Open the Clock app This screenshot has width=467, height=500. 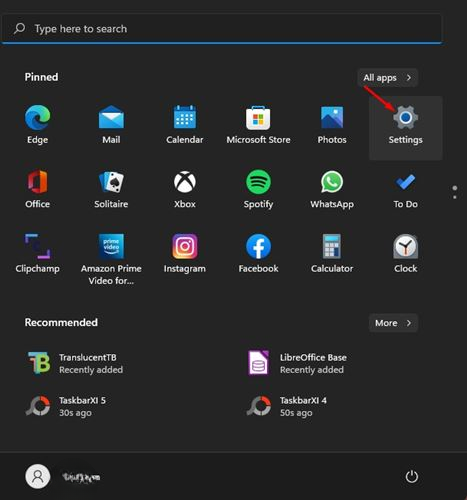tap(406, 253)
